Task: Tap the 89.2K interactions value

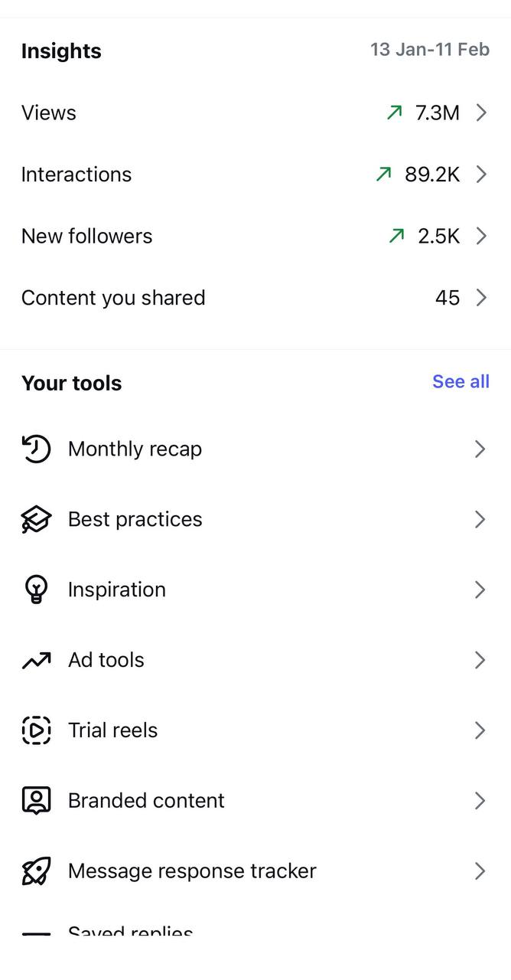Action: (x=432, y=175)
